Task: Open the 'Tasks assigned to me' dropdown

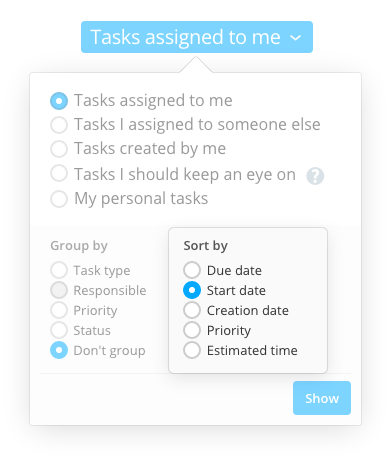Action: (x=197, y=37)
